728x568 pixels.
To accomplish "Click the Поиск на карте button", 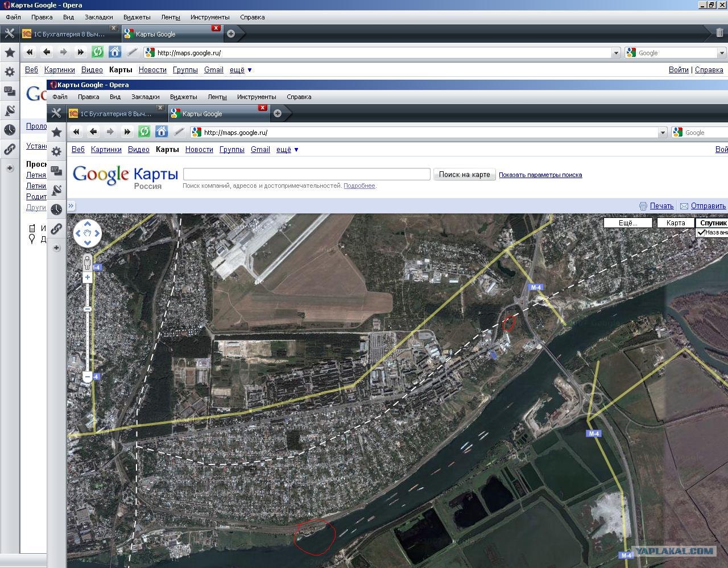I will pyautogui.click(x=464, y=174).
